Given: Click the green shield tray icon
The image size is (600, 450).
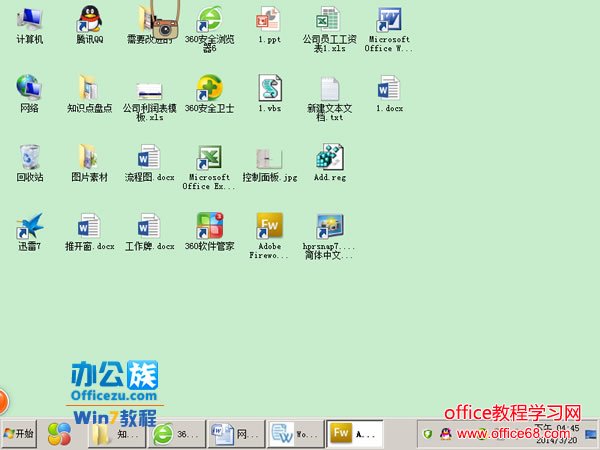Looking at the screenshot, I should click(428, 434).
